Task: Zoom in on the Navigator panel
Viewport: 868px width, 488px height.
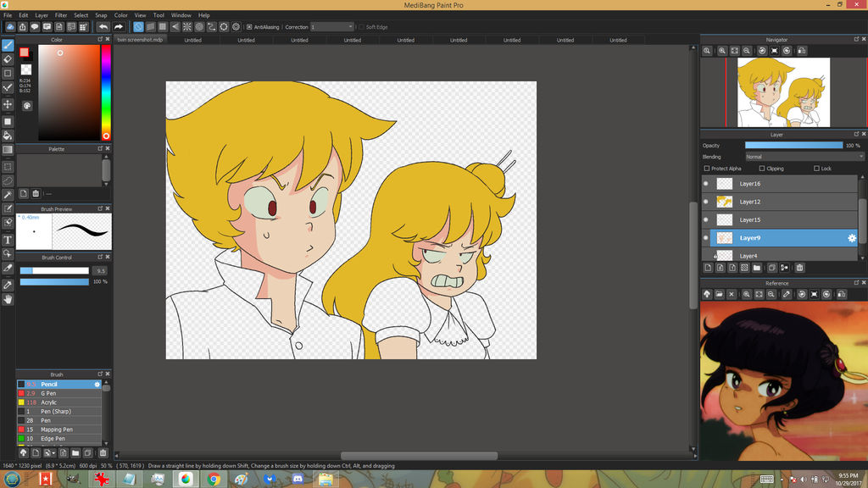Action: click(x=722, y=51)
